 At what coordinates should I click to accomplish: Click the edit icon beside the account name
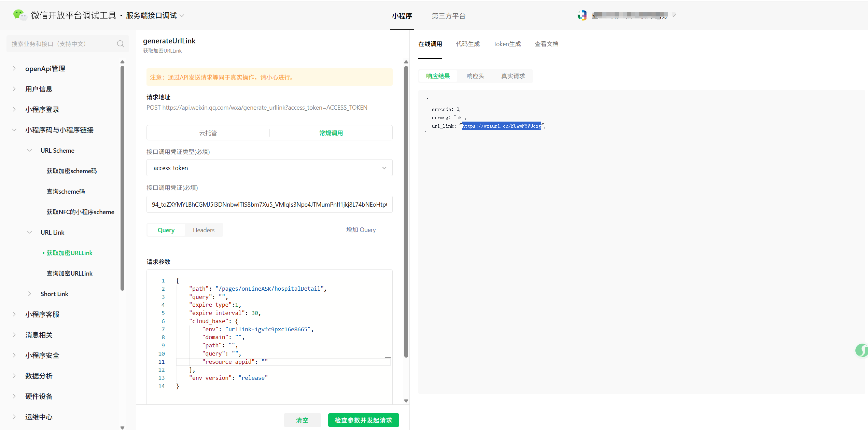click(x=674, y=15)
